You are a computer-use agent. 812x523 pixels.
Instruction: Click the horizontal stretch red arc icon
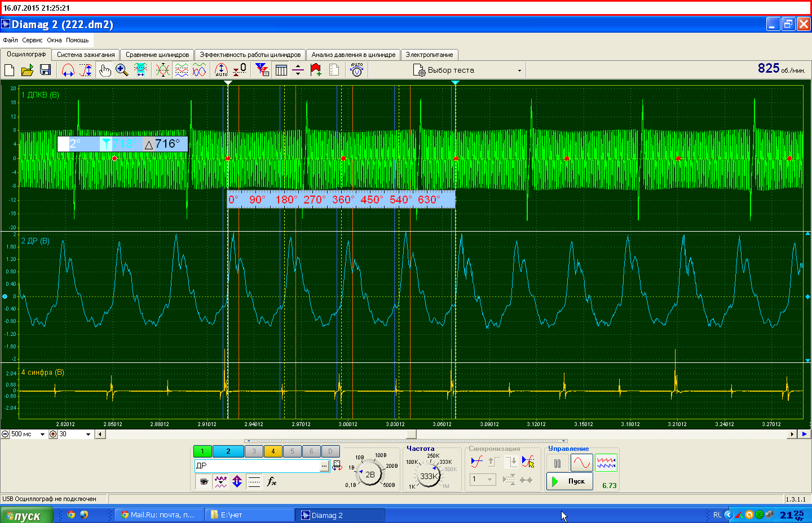pyautogui.click(x=68, y=70)
